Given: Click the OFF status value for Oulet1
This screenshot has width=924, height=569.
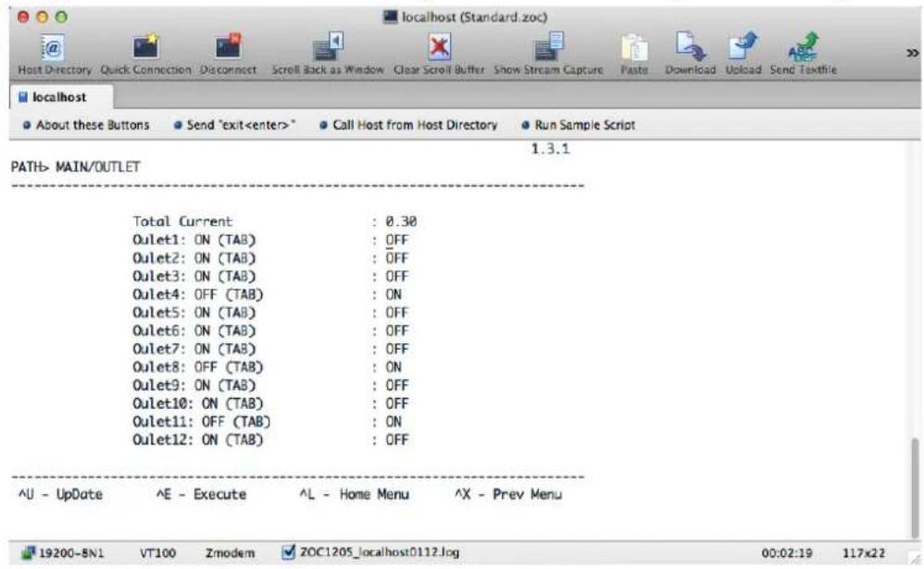Looking at the screenshot, I should click(x=396, y=240).
